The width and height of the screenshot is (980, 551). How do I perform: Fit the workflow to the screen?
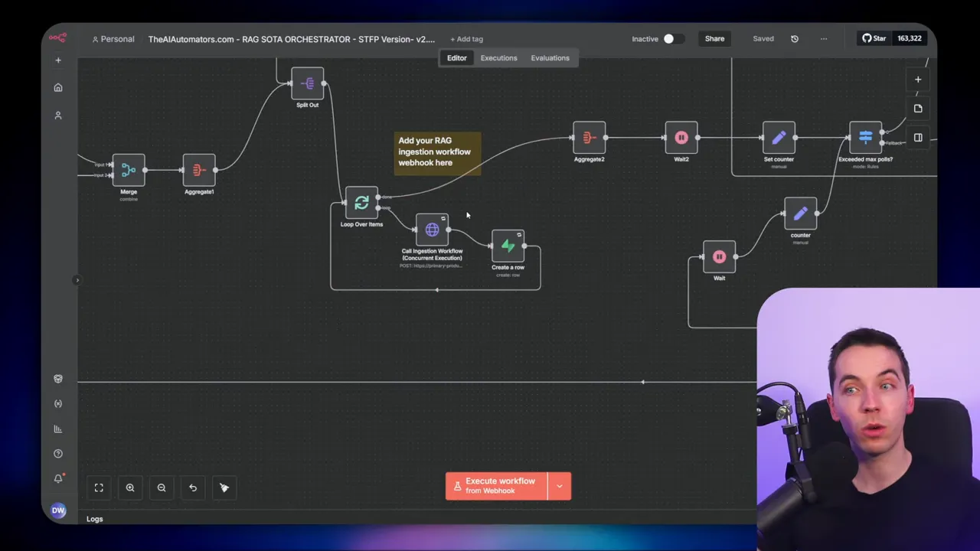click(x=99, y=487)
